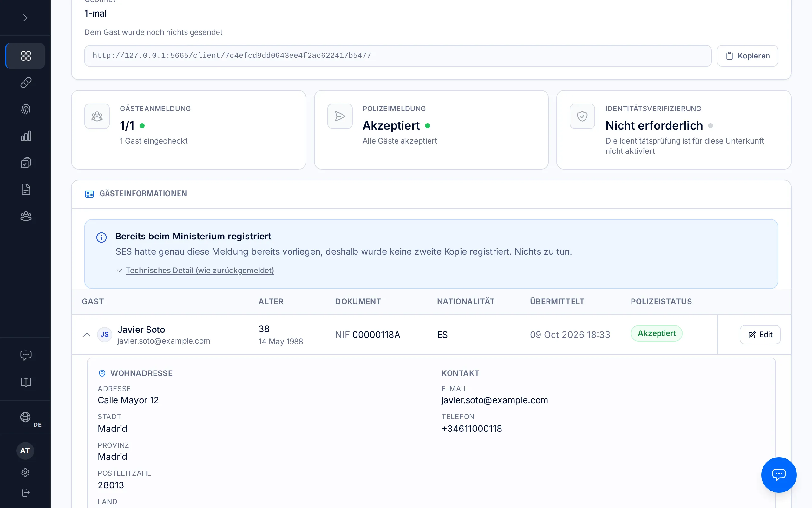Viewport: 812px width, 508px height.
Task: Click the Akzeptiert police status badge
Action: pos(656,333)
